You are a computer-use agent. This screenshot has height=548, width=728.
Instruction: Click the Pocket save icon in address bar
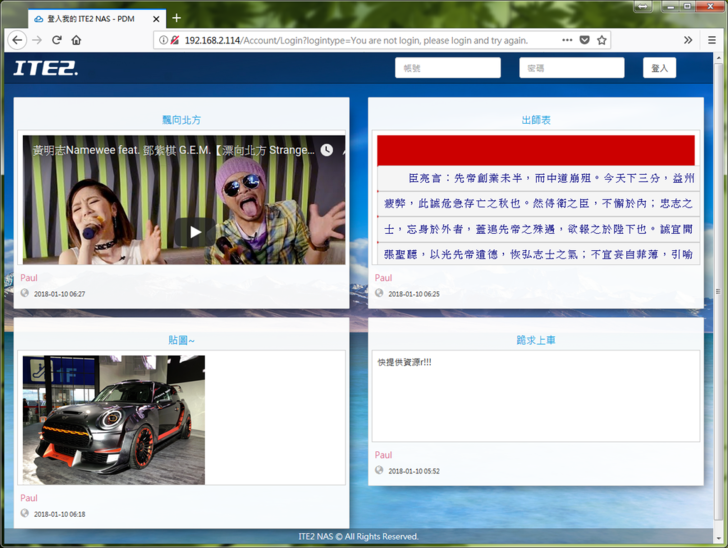pos(585,40)
